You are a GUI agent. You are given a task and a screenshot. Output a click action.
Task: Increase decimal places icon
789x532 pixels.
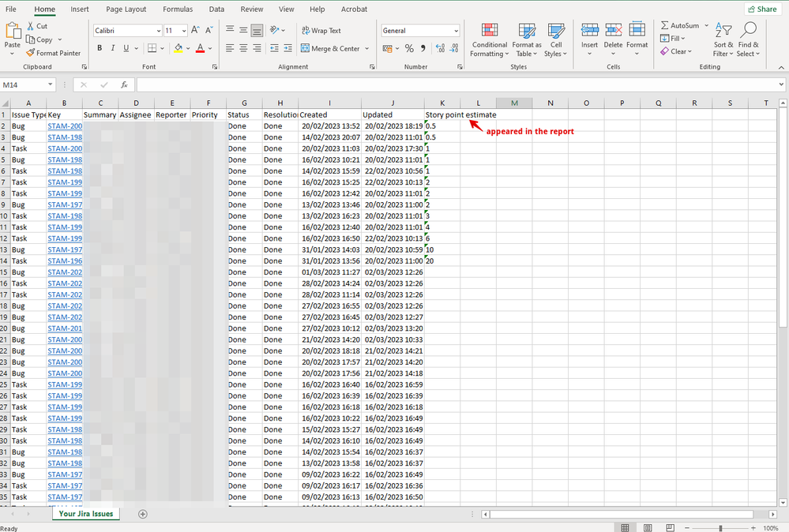pyautogui.click(x=440, y=48)
